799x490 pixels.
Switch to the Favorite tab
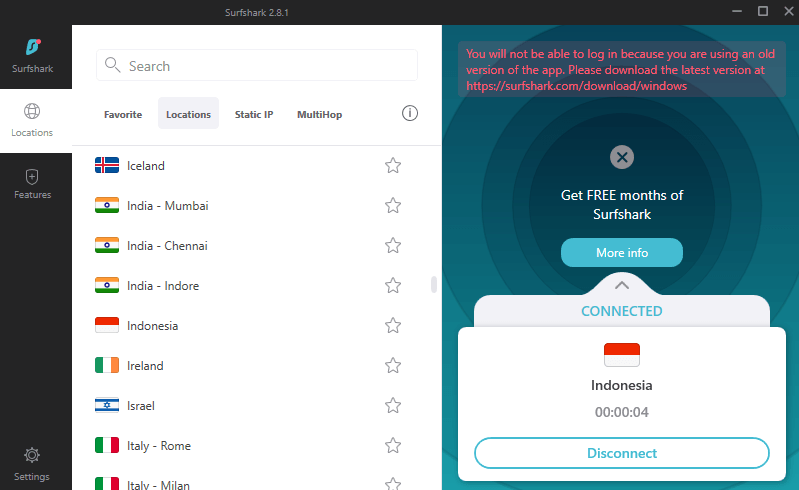(123, 114)
